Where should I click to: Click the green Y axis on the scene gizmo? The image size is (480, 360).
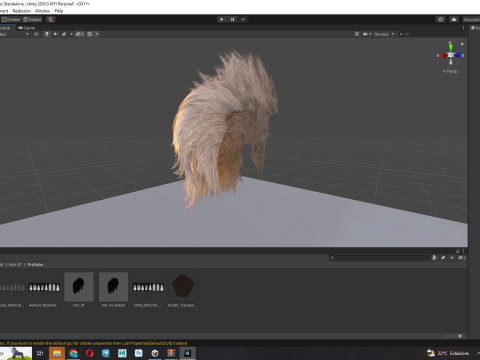coord(451,47)
